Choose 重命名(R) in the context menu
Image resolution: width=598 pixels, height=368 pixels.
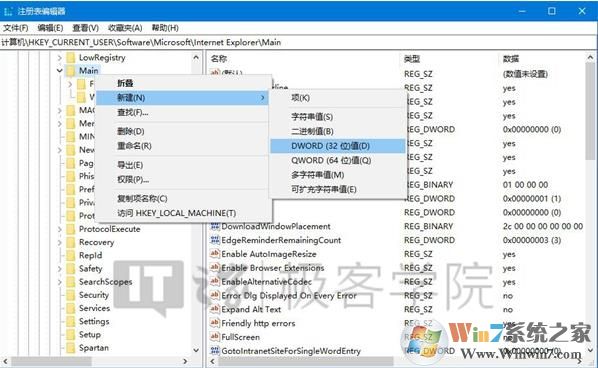(183, 146)
